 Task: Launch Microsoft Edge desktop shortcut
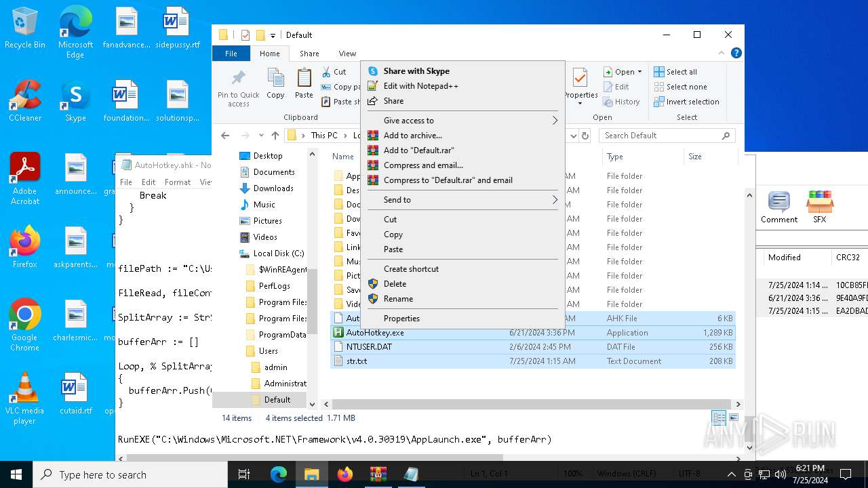click(75, 33)
